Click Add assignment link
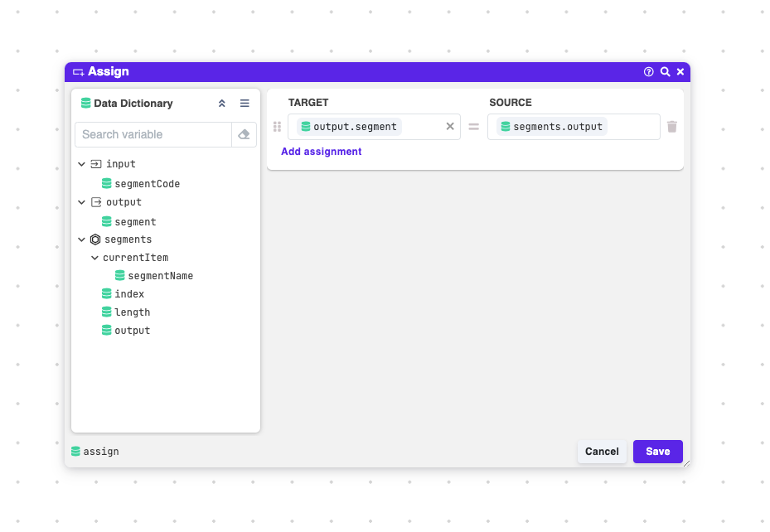This screenshot has width=770, height=532. click(x=321, y=152)
